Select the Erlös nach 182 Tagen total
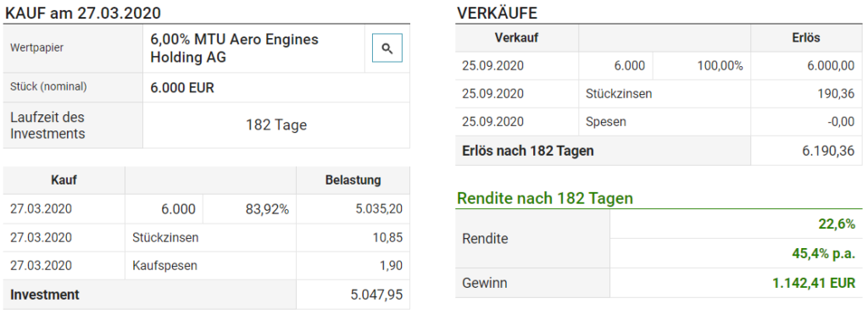The height and width of the screenshot is (315, 868). (x=829, y=151)
